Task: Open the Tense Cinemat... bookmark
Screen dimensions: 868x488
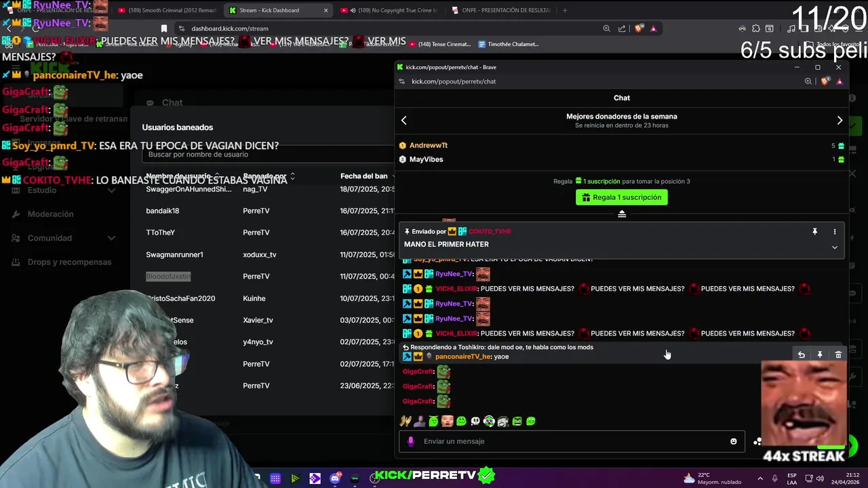Action: [x=439, y=44]
